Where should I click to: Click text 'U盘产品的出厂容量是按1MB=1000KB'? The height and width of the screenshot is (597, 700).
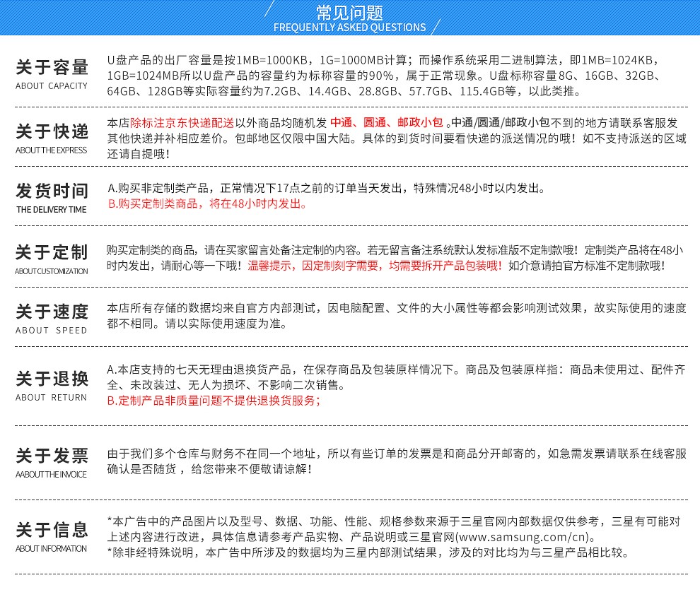208,60
